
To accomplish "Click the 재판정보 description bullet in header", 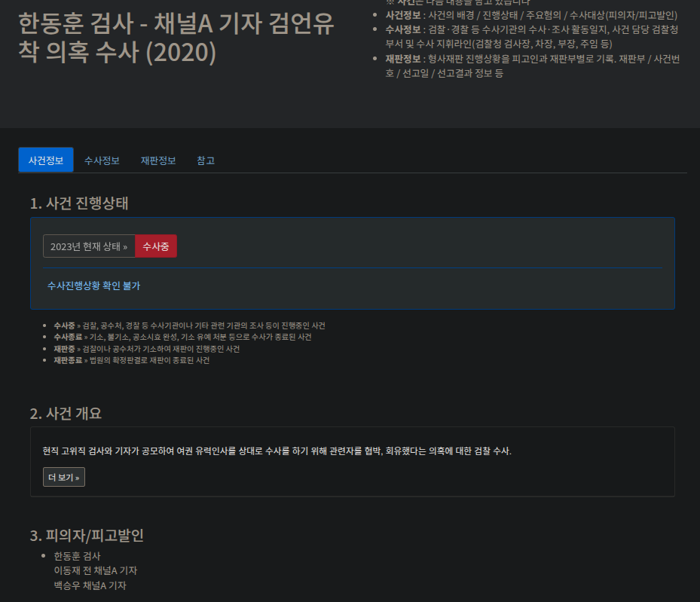I will click(533, 66).
